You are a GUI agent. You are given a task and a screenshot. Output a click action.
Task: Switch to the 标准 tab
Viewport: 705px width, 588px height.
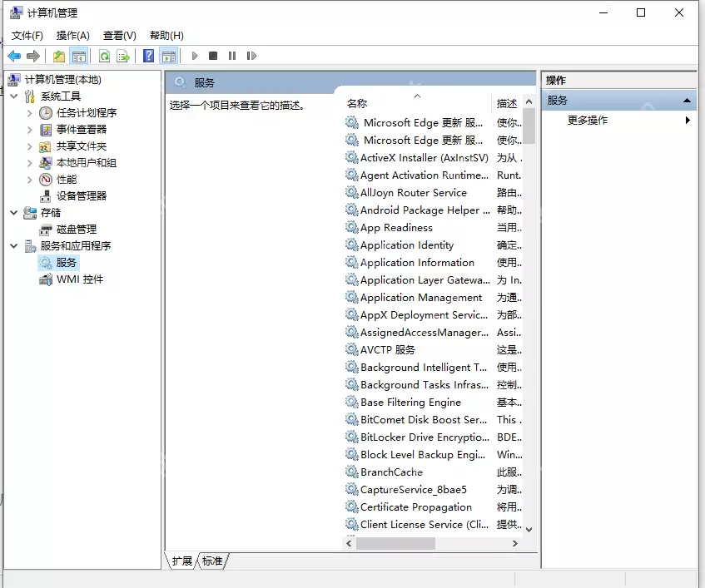tap(211, 561)
